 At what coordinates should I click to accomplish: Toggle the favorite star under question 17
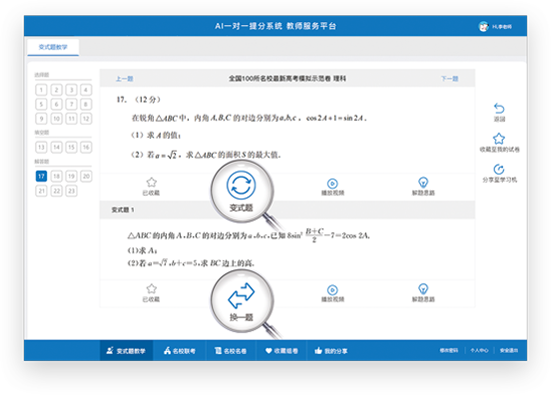click(x=151, y=182)
